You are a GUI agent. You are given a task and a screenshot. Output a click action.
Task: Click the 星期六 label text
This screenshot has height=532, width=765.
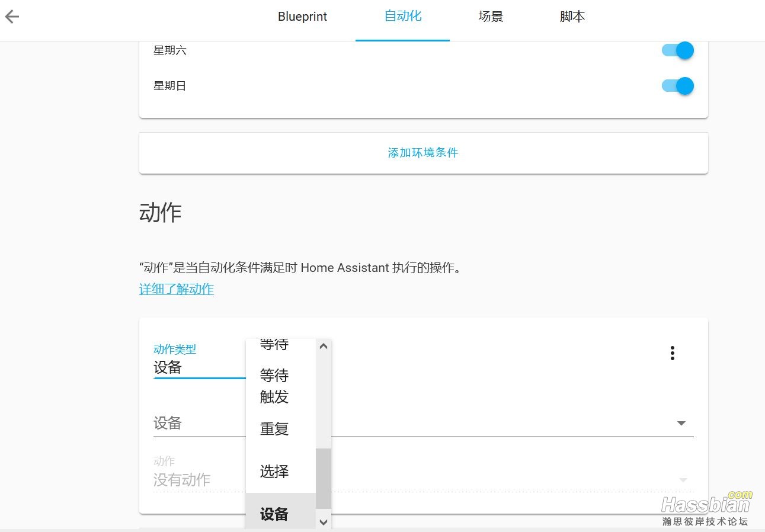point(170,50)
